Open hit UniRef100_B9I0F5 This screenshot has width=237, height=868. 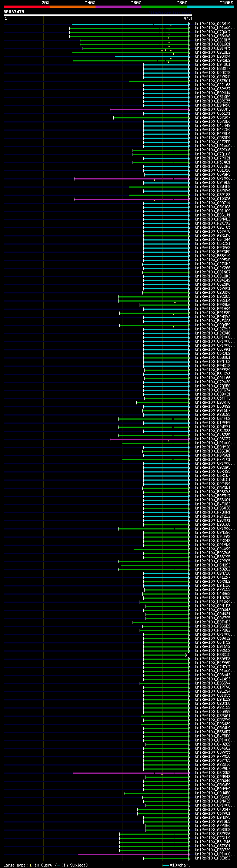point(213,48)
